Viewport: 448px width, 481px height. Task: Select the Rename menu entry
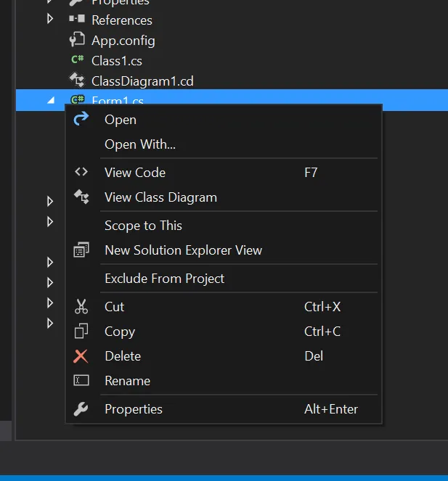tap(127, 381)
